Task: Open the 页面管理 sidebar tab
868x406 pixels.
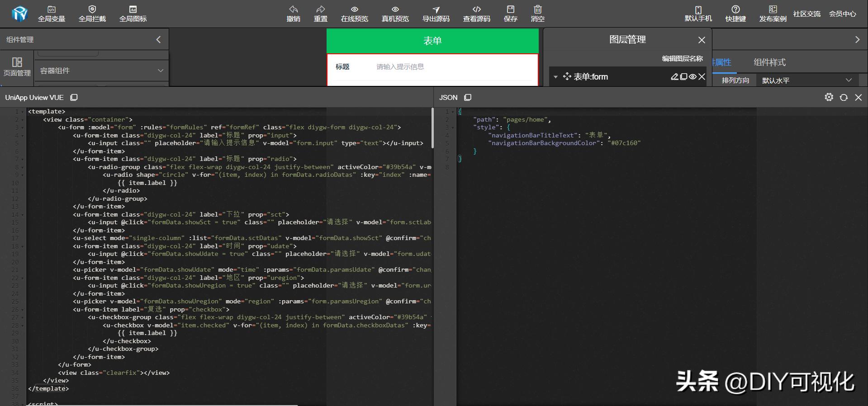Action: tap(17, 66)
